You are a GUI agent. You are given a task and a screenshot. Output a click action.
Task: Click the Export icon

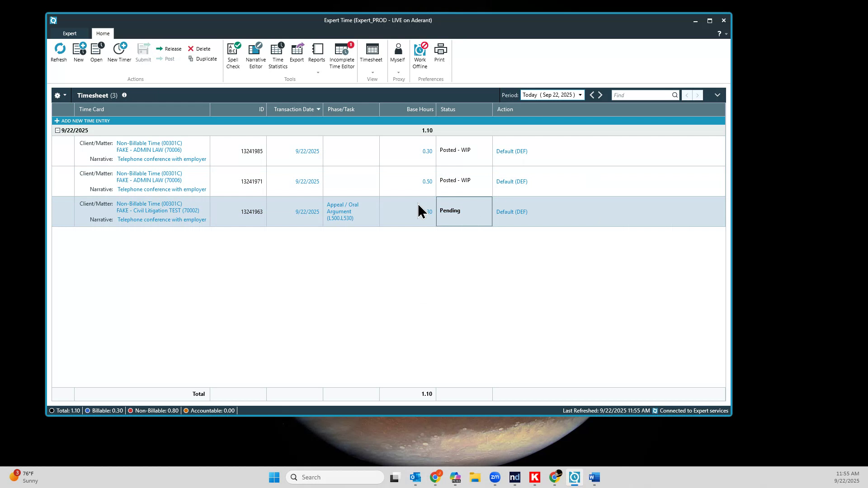(x=297, y=53)
